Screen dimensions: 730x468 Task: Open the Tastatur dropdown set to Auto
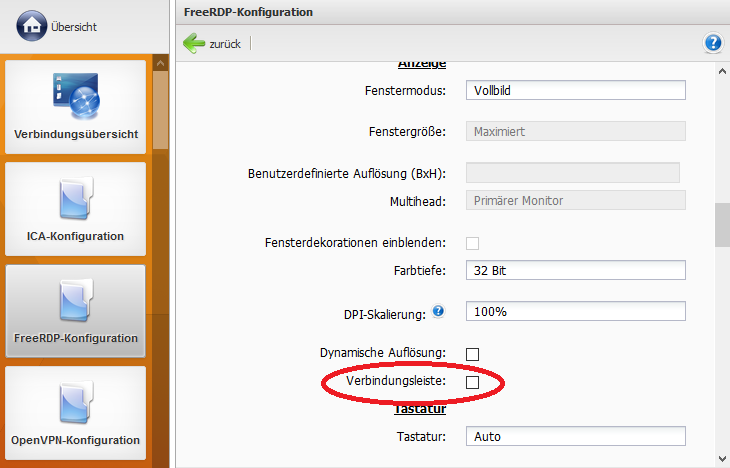tap(575, 436)
